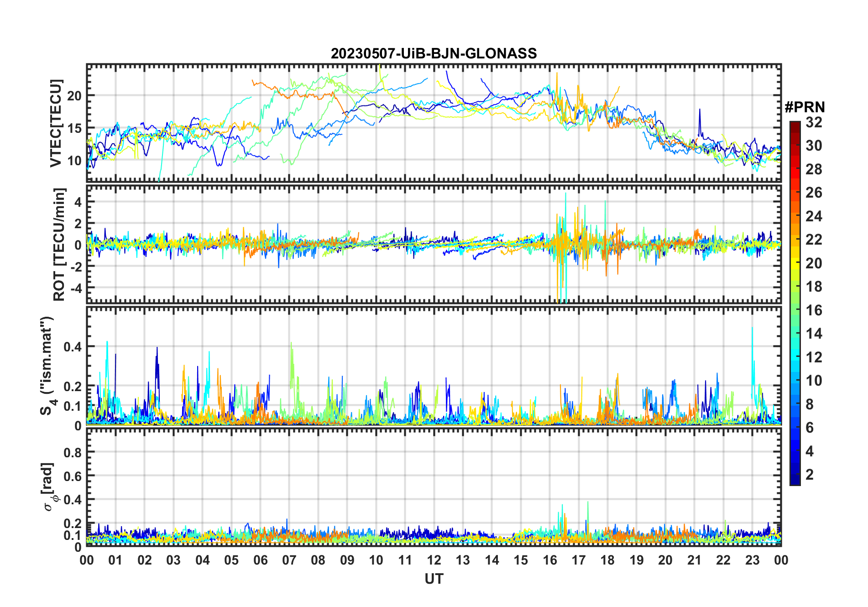Click the UT x-axis label
This screenshot has height=607, width=868.
[434, 579]
